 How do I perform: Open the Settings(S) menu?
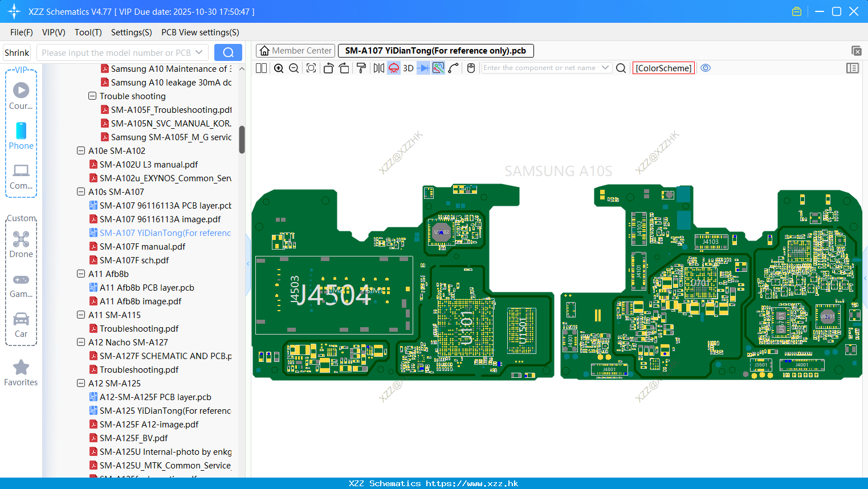[x=132, y=32]
